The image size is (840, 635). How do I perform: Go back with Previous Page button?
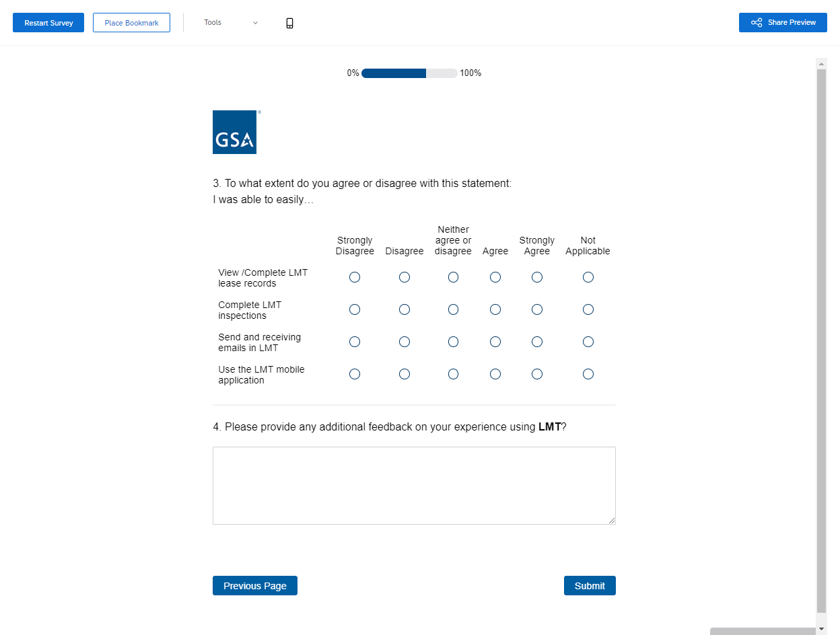point(254,586)
